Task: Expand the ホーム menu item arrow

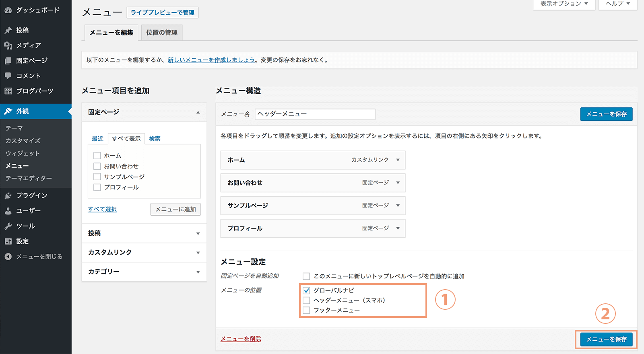Action: pos(398,160)
